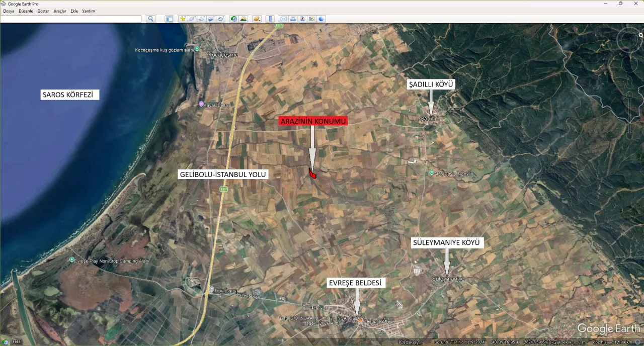Click the Meşhur Köfteci place label
This screenshot has height=346, width=644.
point(377,321)
